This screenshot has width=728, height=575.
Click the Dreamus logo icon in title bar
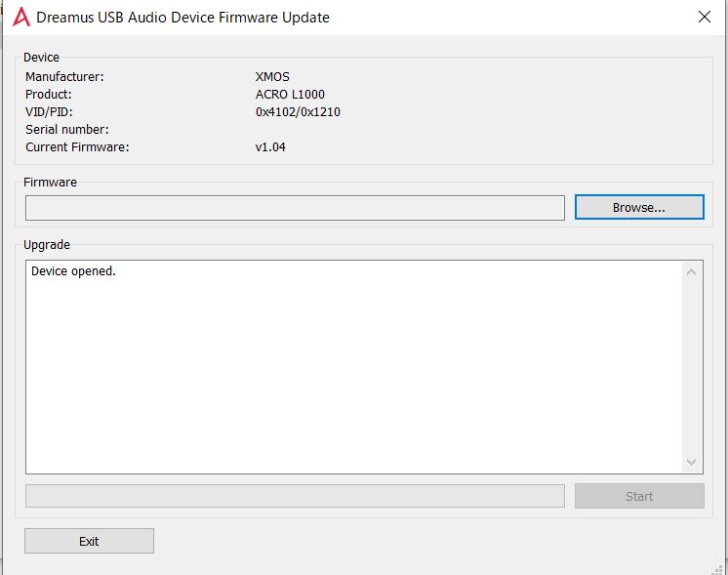[20, 18]
